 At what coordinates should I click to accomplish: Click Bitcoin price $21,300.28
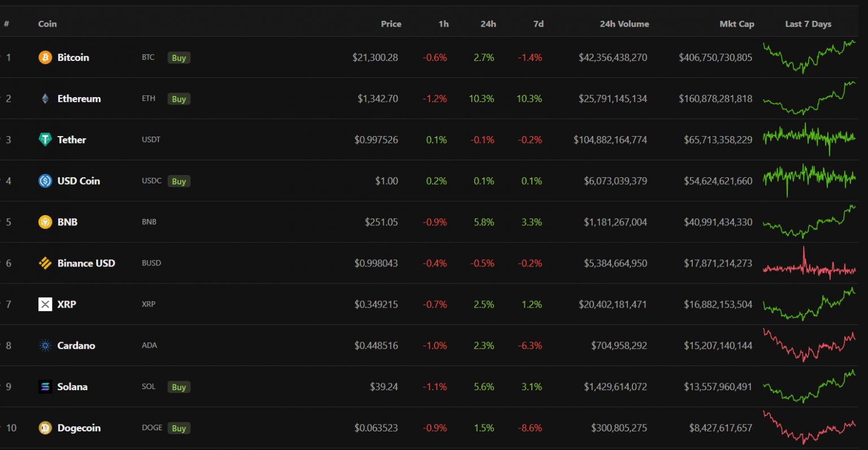pos(375,58)
